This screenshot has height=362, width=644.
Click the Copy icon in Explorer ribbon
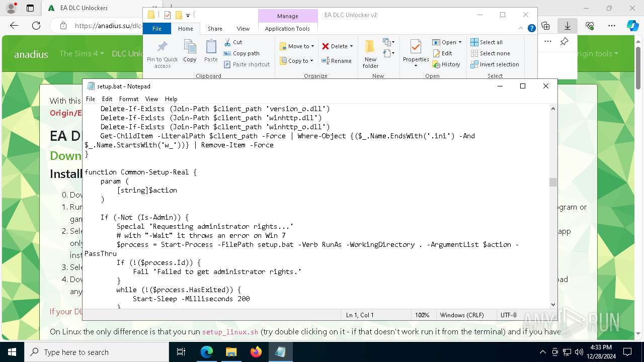190,51
